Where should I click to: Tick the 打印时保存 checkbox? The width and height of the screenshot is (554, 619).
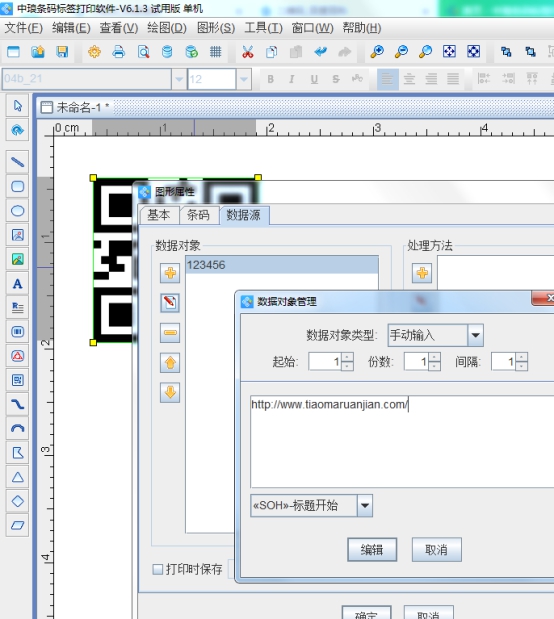point(158,569)
